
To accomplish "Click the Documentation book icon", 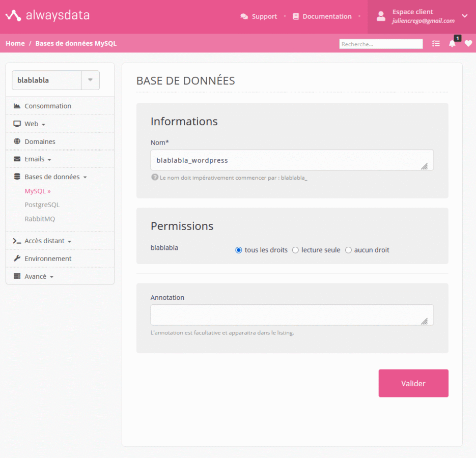I will point(296,16).
